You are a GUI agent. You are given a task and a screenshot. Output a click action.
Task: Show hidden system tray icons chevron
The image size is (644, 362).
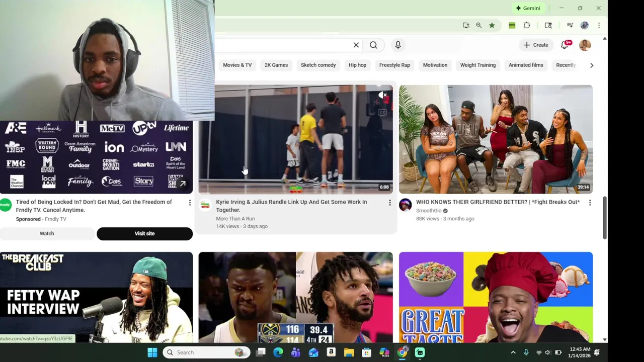click(x=513, y=352)
